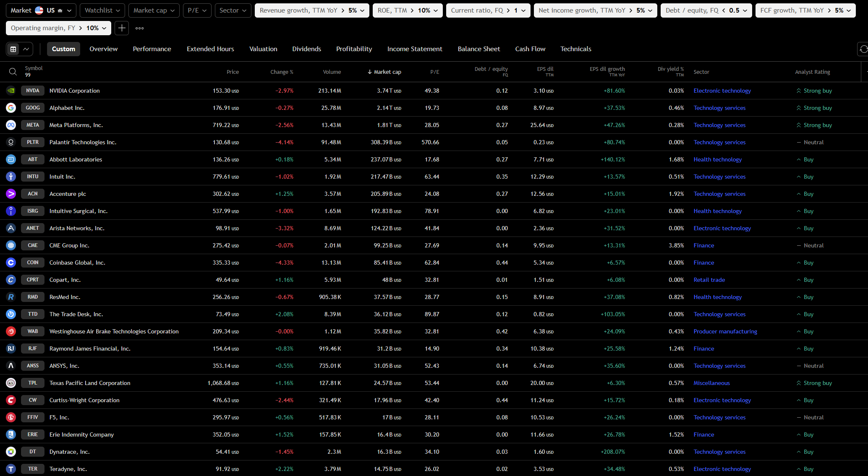Switch to chart view mode

click(26, 49)
